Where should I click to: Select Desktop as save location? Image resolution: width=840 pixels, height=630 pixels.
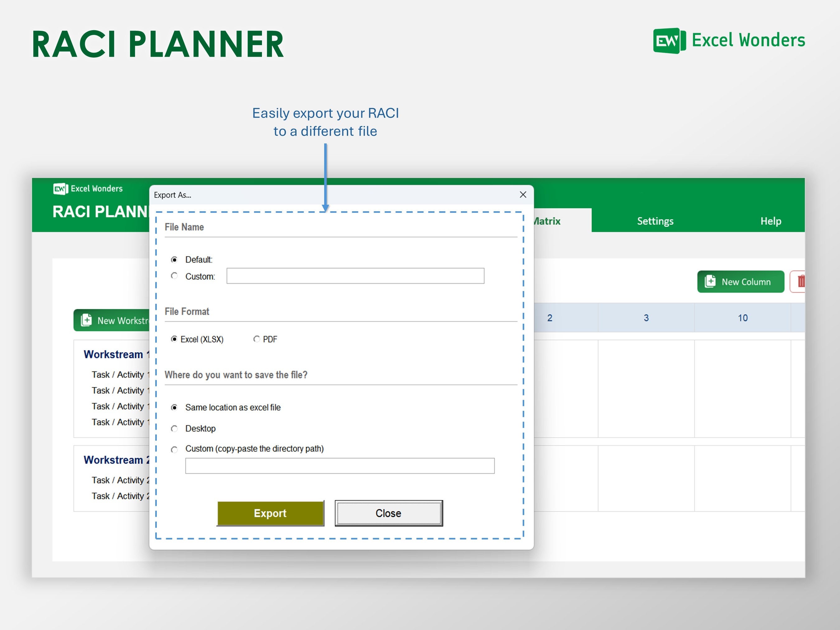(x=174, y=428)
